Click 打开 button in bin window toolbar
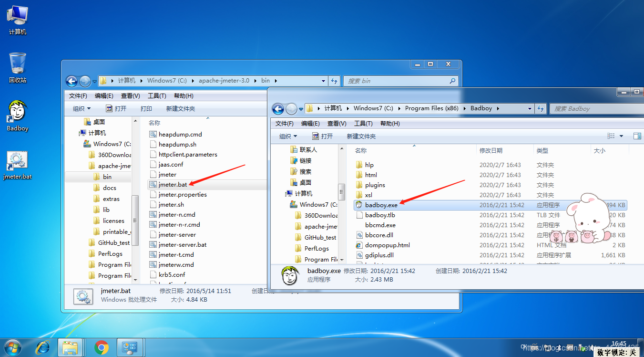This screenshot has width=644, height=357. pyautogui.click(x=116, y=109)
